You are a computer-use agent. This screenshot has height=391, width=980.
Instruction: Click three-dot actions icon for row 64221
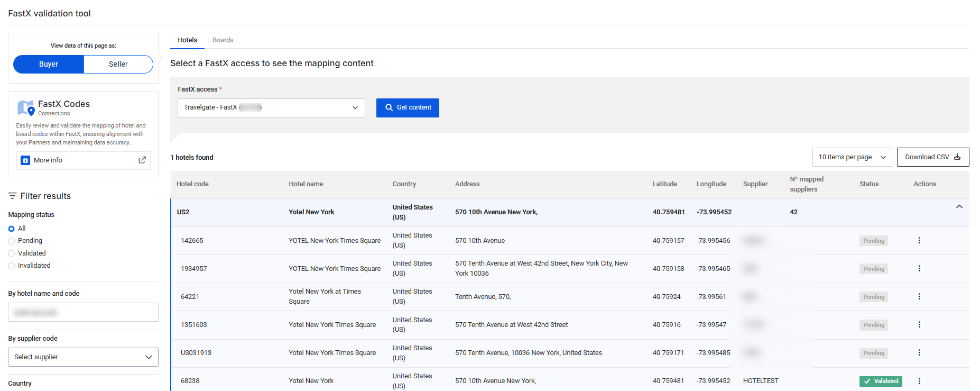point(919,297)
